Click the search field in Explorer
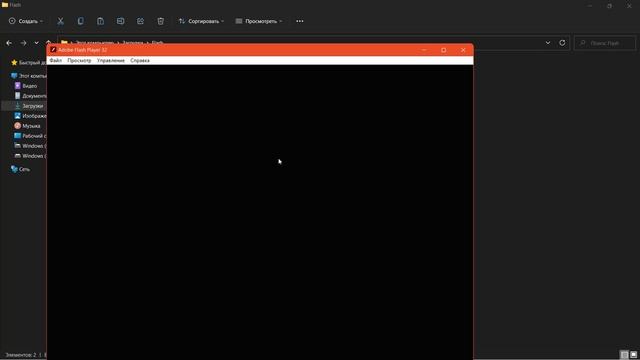The height and width of the screenshot is (360, 640). 605,43
